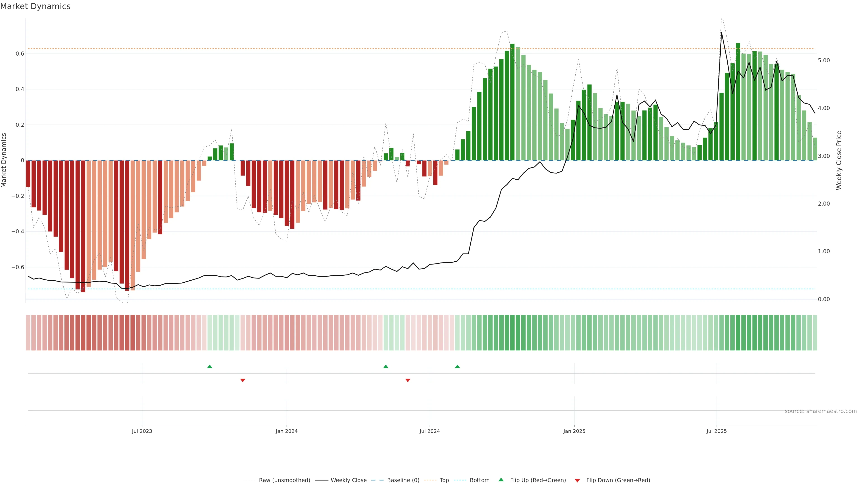Click the Weekly Close Price axis title
Viewport: 868px width, 488px height.
[839, 160]
